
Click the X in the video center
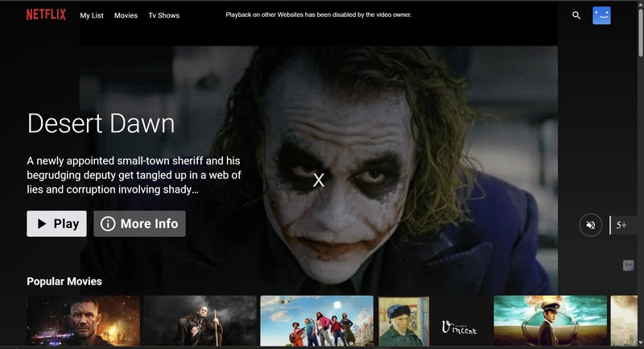click(x=319, y=181)
